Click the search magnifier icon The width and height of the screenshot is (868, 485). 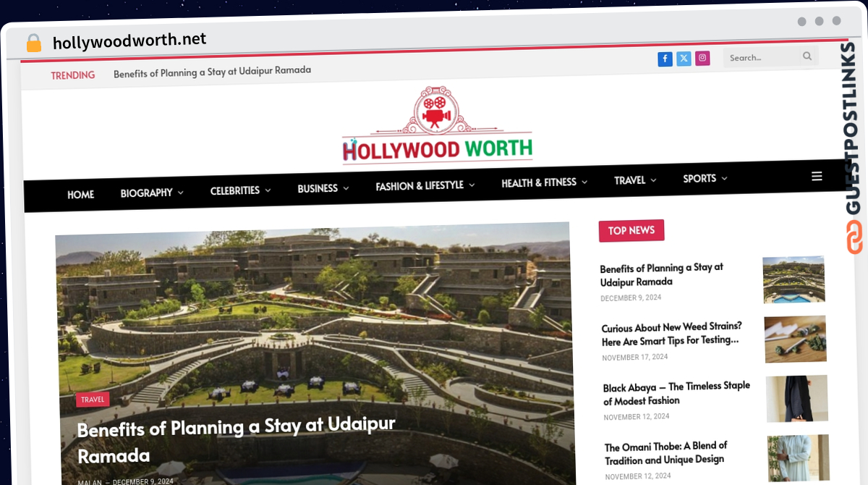807,56
